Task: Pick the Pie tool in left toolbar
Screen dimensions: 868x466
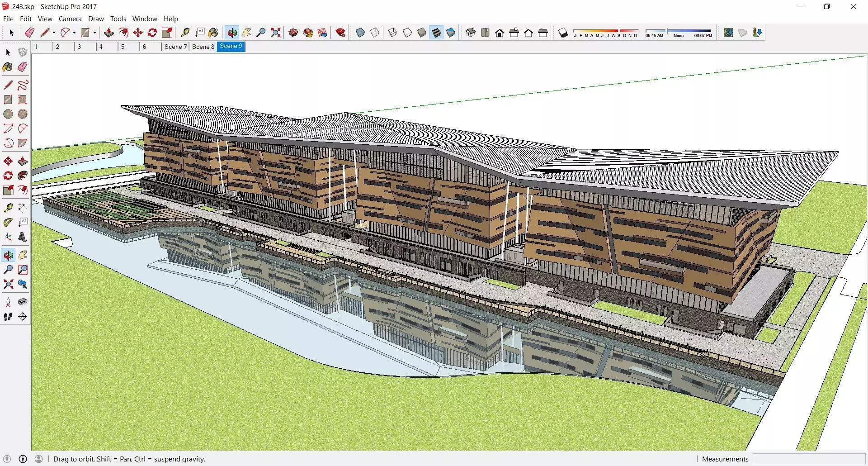Action: (x=23, y=143)
